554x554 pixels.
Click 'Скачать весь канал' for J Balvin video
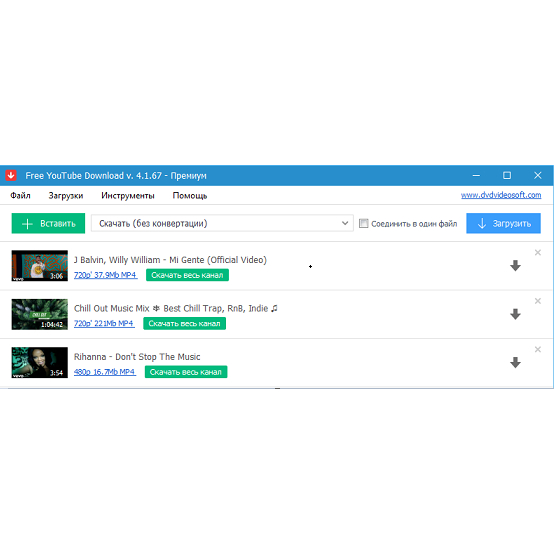(187, 275)
